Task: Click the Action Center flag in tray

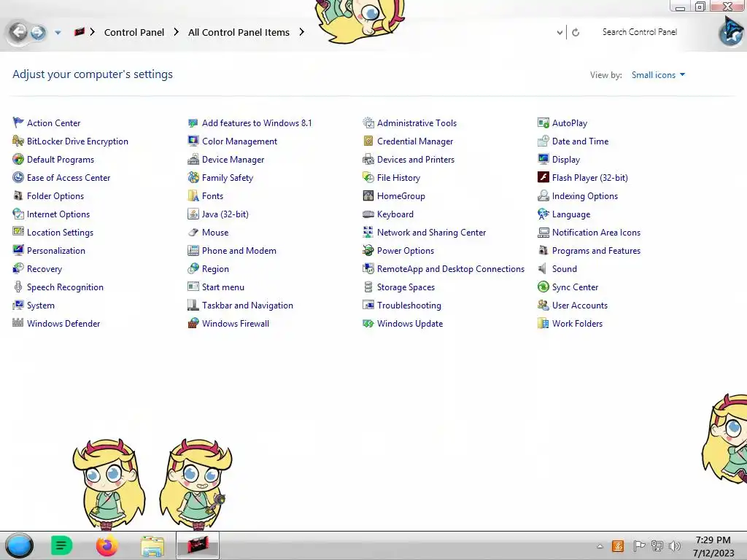Action: (x=639, y=546)
